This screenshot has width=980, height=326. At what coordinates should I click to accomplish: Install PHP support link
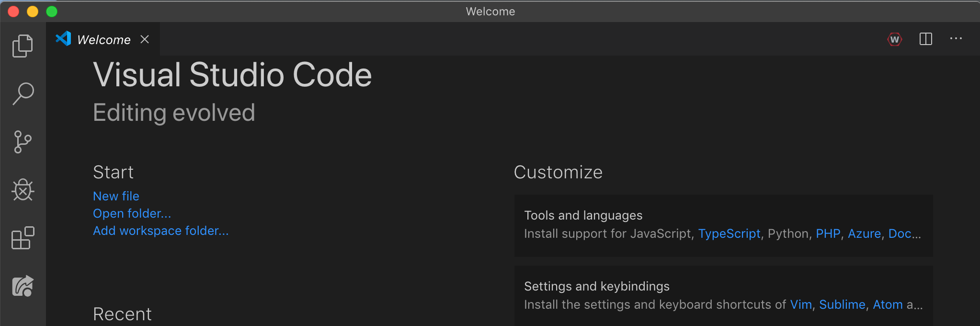(x=828, y=233)
